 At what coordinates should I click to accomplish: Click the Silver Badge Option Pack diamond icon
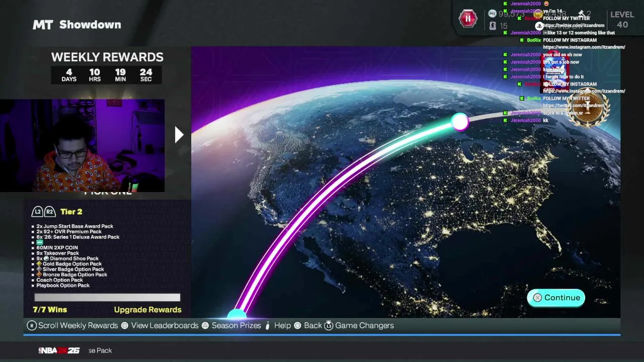39,269
